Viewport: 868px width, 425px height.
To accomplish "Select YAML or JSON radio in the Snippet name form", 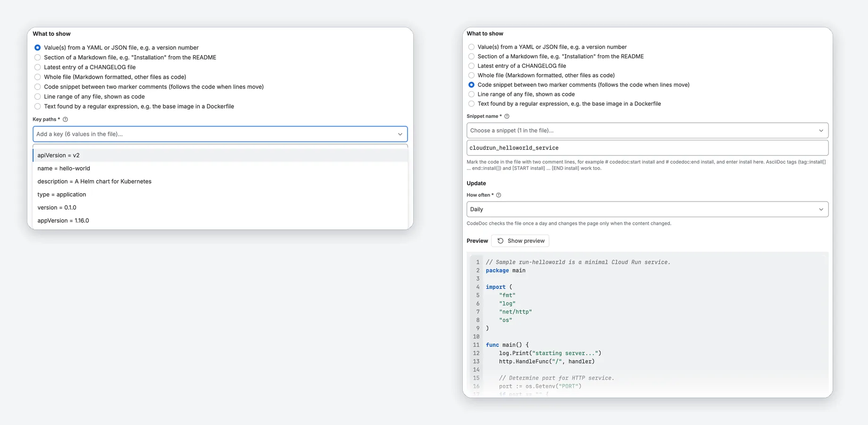I will click(x=471, y=47).
